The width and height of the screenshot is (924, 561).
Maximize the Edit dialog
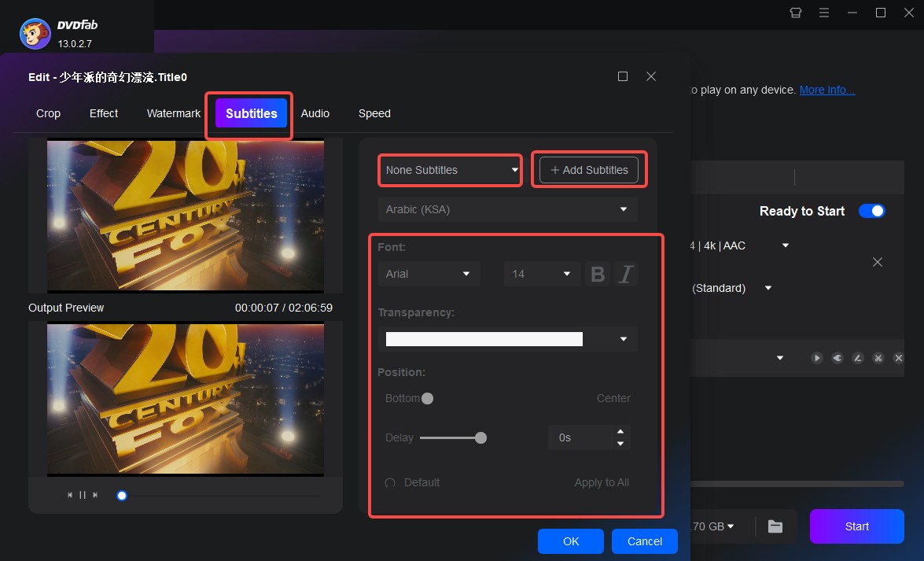click(623, 76)
